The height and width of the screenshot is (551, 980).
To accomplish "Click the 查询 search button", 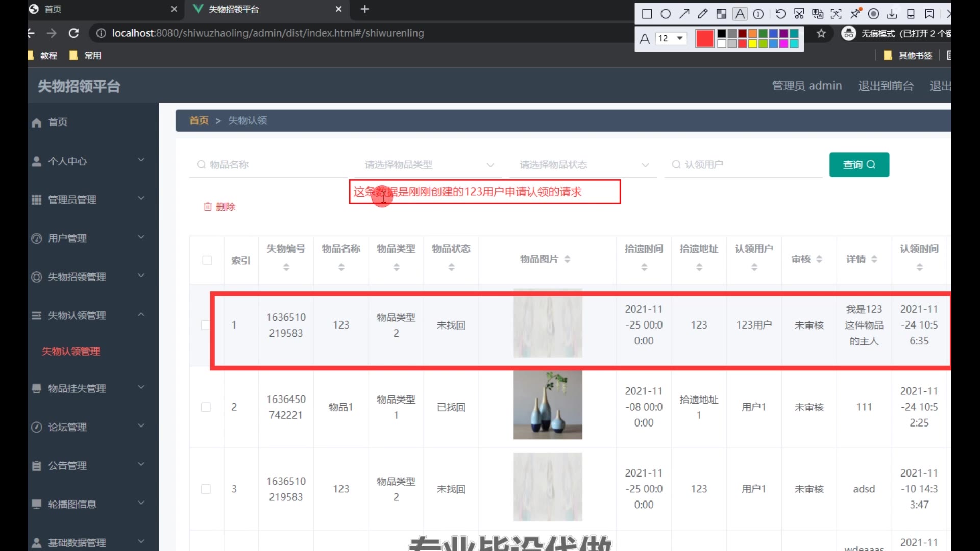I will click(x=859, y=165).
